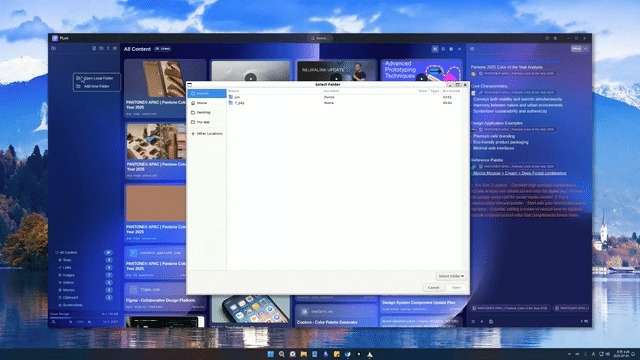
Task: Select the 'my app' bookmark in folder dialog
Action: click(207, 122)
